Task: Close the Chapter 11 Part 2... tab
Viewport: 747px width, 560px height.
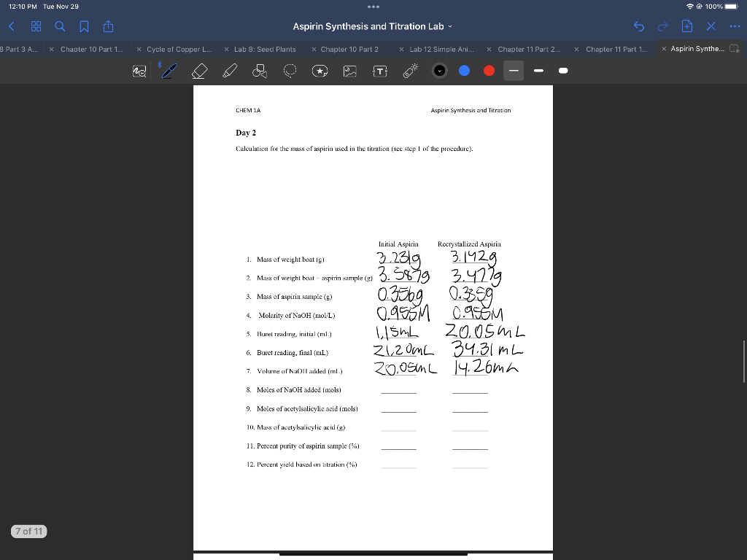Action: [x=489, y=49]
